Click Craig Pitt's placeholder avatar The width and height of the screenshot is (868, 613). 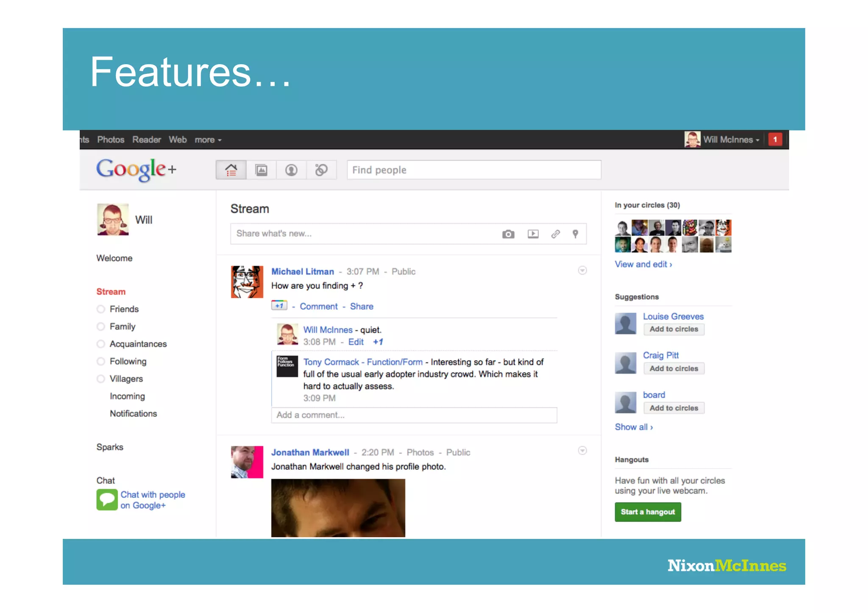click(626, 363)
